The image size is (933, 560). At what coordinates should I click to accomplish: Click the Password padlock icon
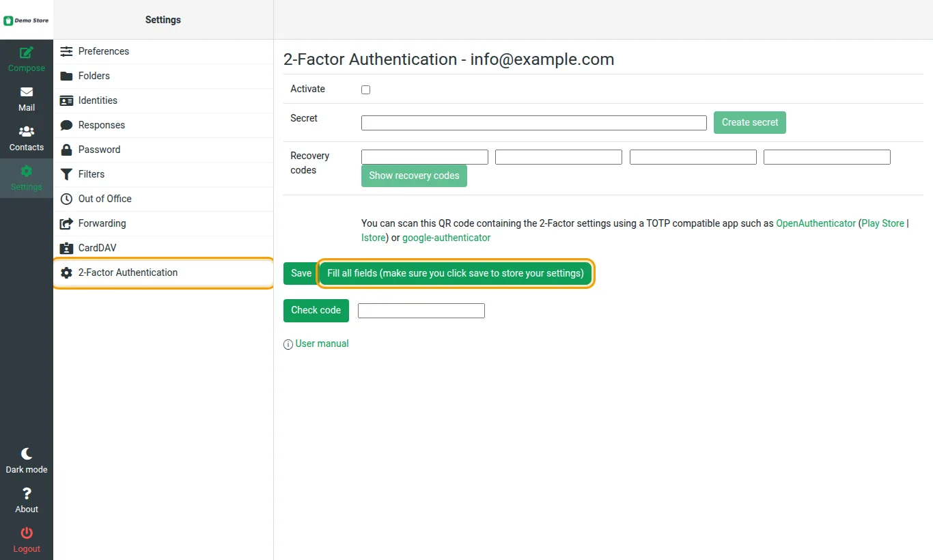pyautogui.click(x=66, y=150)
